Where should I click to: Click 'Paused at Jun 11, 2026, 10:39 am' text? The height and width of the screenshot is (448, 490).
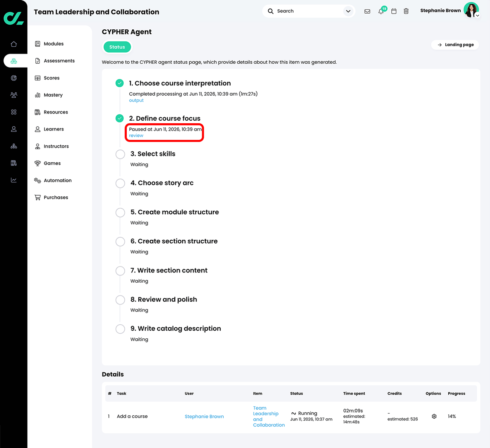coord(165,129)
